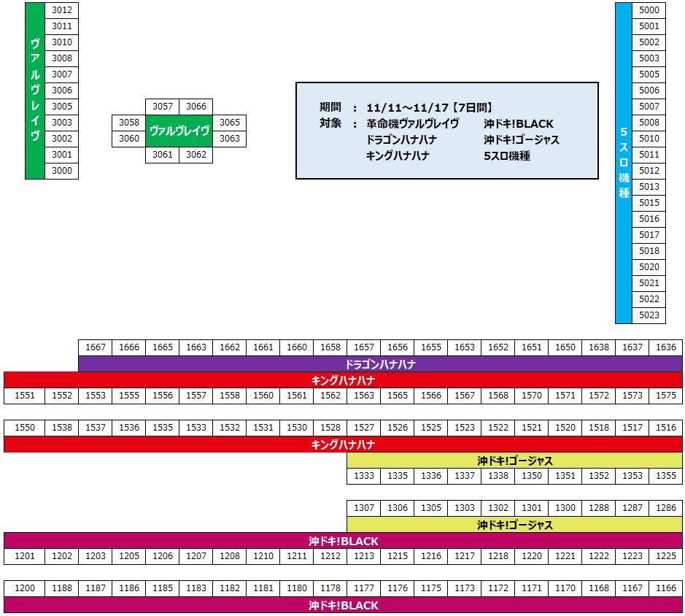Select machine number 1667
This screenshot has height=616, width=685.
click(x=95, y=347)
